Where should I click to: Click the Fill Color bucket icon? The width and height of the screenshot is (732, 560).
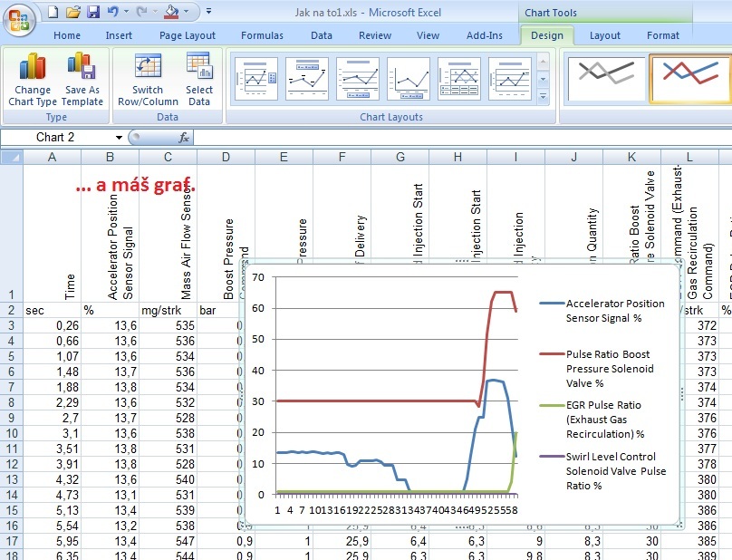[x=170, y=12]
